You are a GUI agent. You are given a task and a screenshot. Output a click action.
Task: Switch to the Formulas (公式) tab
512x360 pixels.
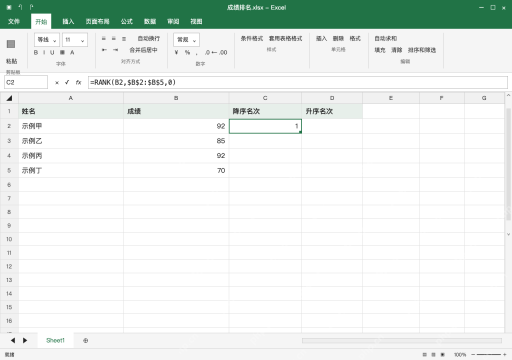[127, 22]
